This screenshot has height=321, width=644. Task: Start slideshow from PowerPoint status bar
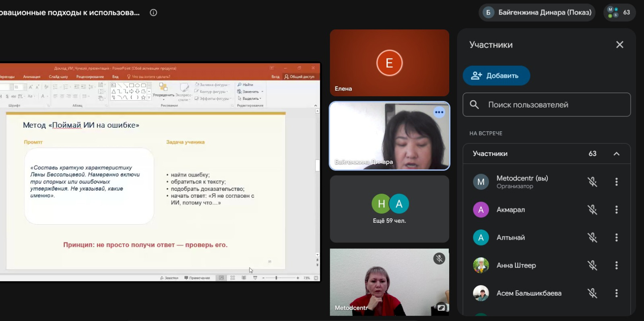click(255, 278)
